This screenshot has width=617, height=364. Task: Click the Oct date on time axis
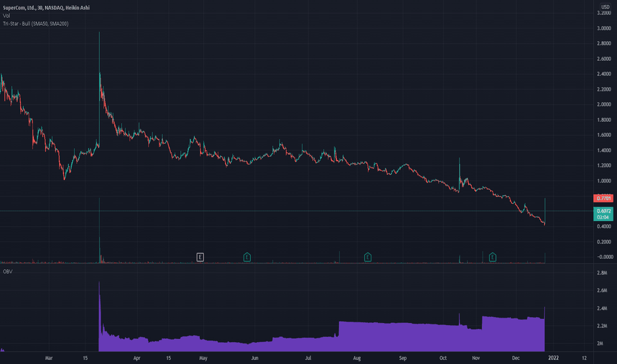pos(443,358)
